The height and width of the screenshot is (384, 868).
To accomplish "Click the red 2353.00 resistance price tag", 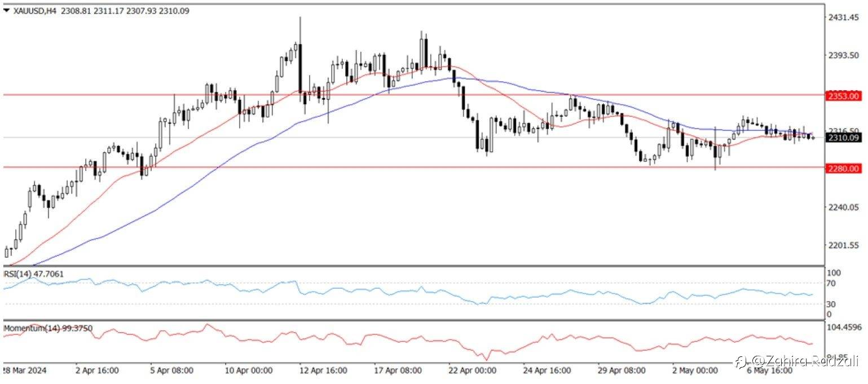I will click(844, 96).
